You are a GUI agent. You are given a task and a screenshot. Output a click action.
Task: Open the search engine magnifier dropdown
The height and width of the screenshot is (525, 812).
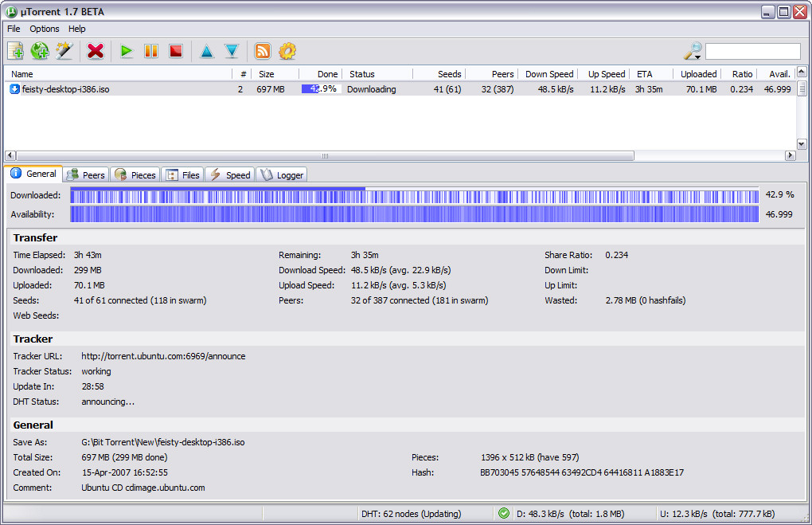693,51
